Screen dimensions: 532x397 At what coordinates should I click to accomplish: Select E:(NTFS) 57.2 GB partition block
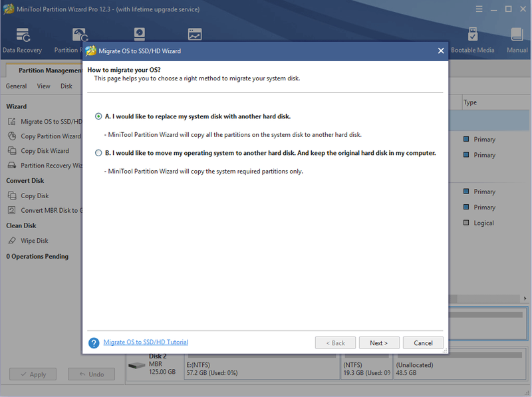click(x=263, y=366)
